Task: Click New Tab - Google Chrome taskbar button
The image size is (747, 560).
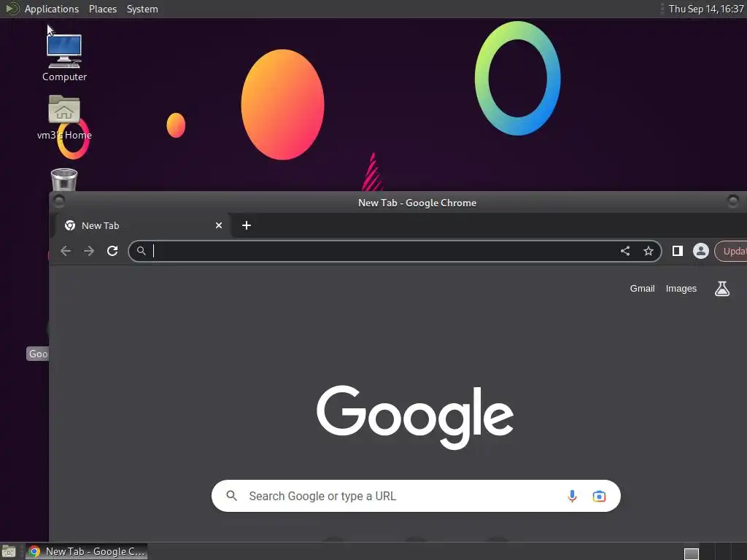Action: (x=86, y=551)
